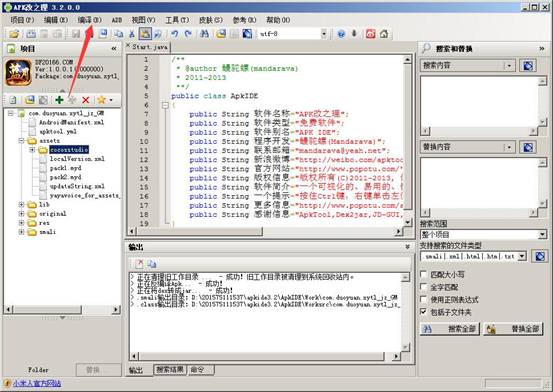Screen dimensions: 553x392
Task: Click the blue help circle toolbar icon
Action: tap(341, 34)
